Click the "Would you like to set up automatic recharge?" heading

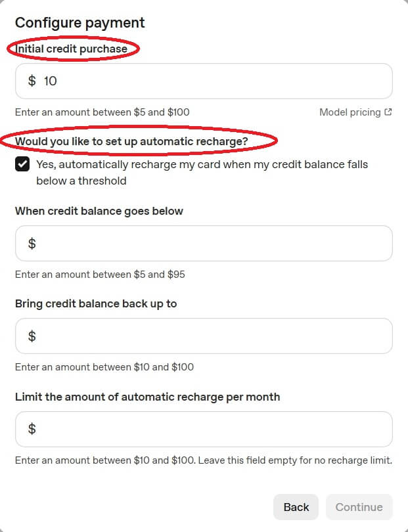click(x=131, y=141)
